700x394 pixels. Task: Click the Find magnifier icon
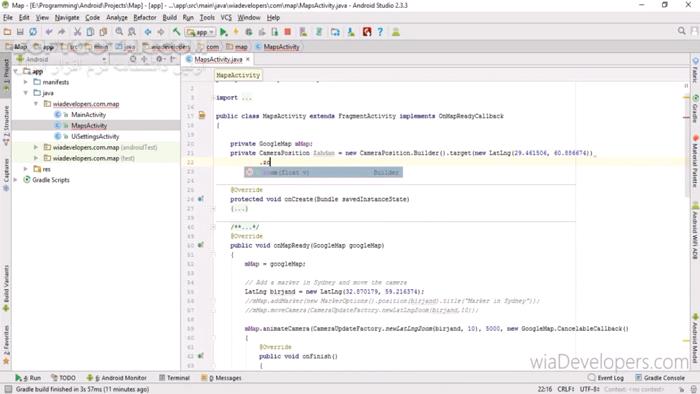click(x=119, y=32)
